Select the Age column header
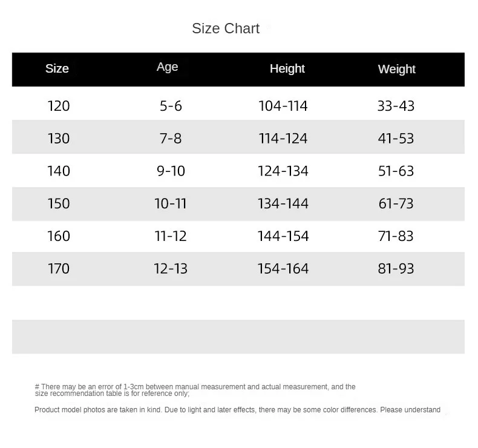478x448 pixels. (167, 67)
